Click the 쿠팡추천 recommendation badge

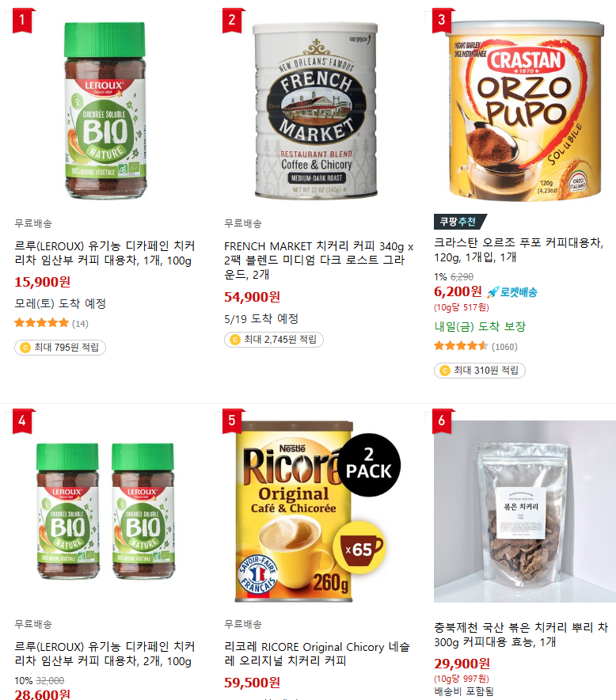(x=460, y=222)
